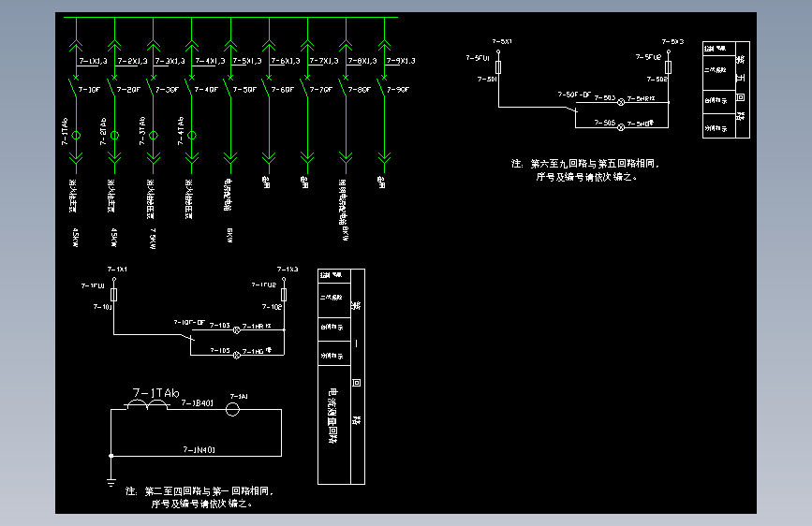Click the 7-5X1,3 terminal label
The height and width of the screenshot is (526, 812).
click(247, 61)
